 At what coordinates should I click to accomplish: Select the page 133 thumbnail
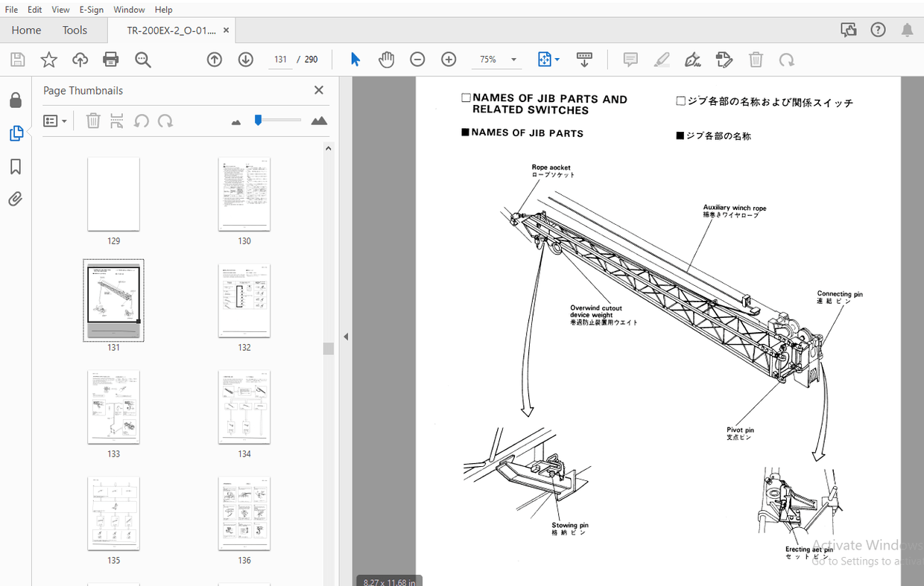click(x=113, y=407)
